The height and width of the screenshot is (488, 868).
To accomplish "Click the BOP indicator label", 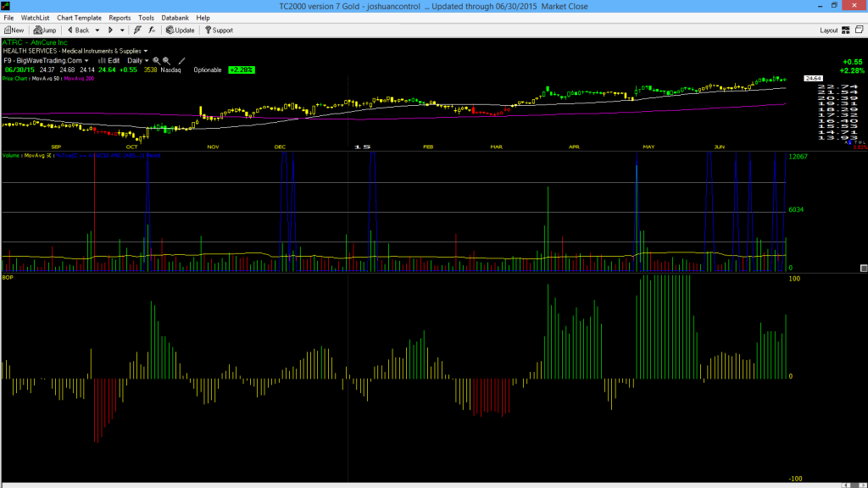I will click(x=8, y=277).
